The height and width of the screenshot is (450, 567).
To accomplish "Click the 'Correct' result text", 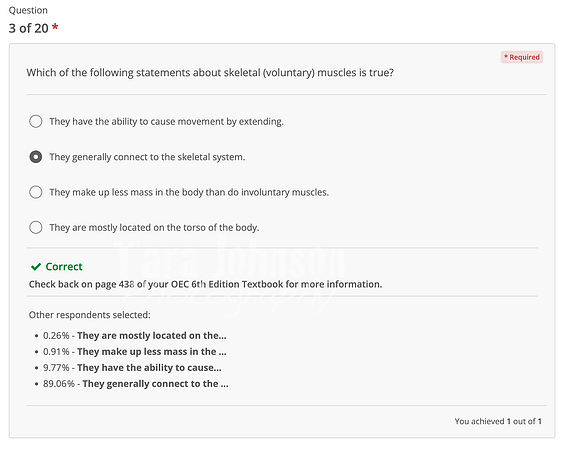I will [64, 267].
